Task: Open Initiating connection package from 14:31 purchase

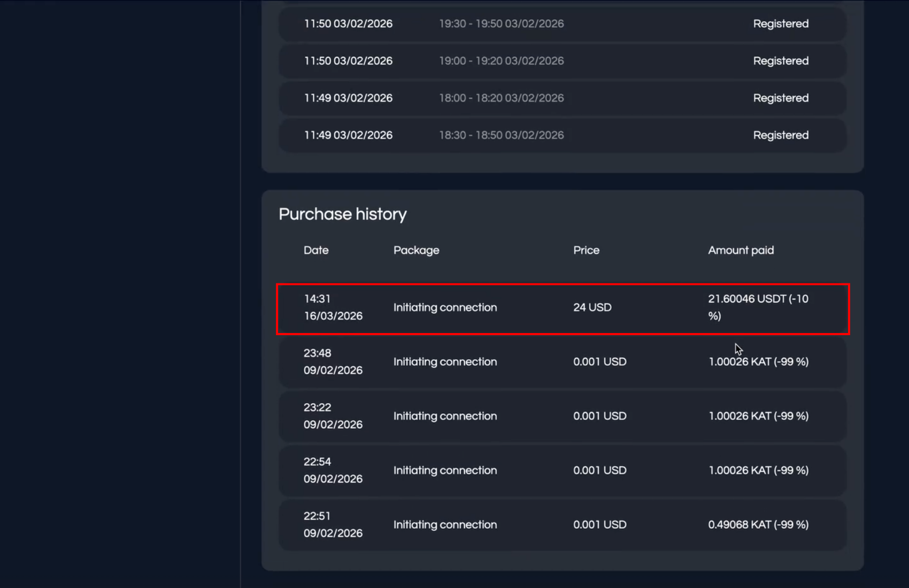Action: point(445,307)
